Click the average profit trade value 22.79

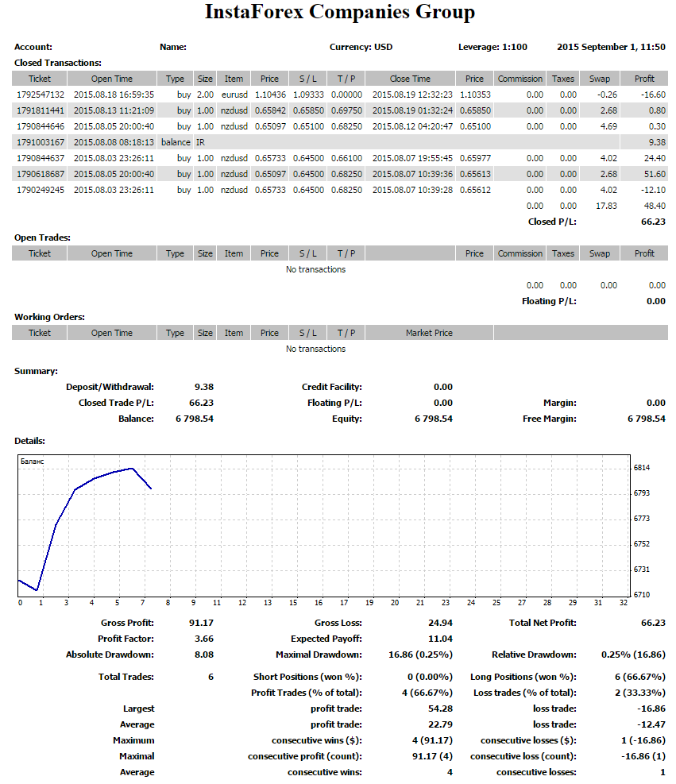click(441, 725)
